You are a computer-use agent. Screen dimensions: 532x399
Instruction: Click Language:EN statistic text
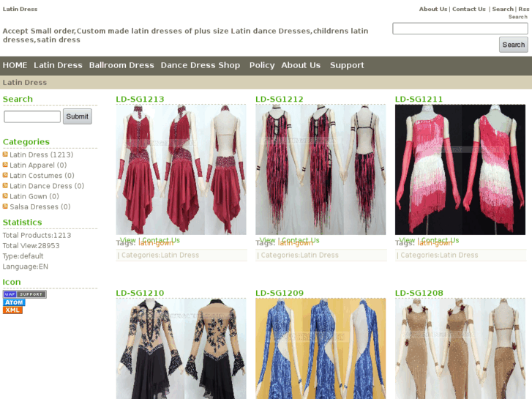tap(26, 266)
